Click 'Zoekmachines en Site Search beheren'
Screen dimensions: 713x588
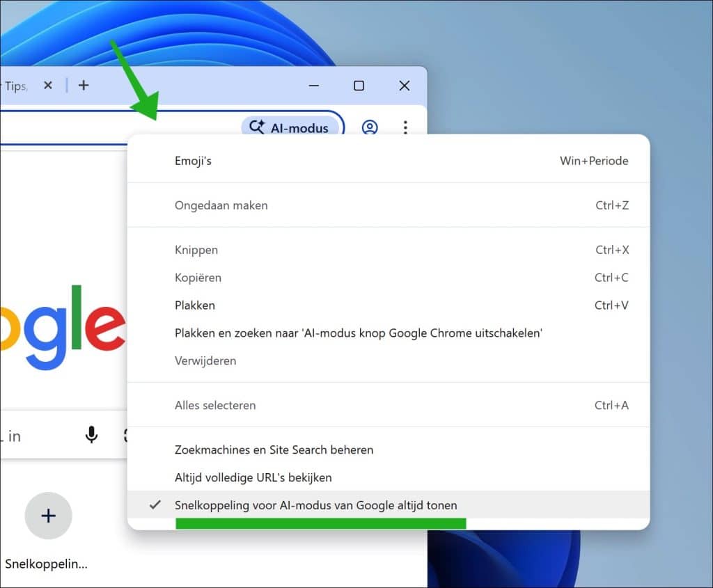click(x=274, y=450)
